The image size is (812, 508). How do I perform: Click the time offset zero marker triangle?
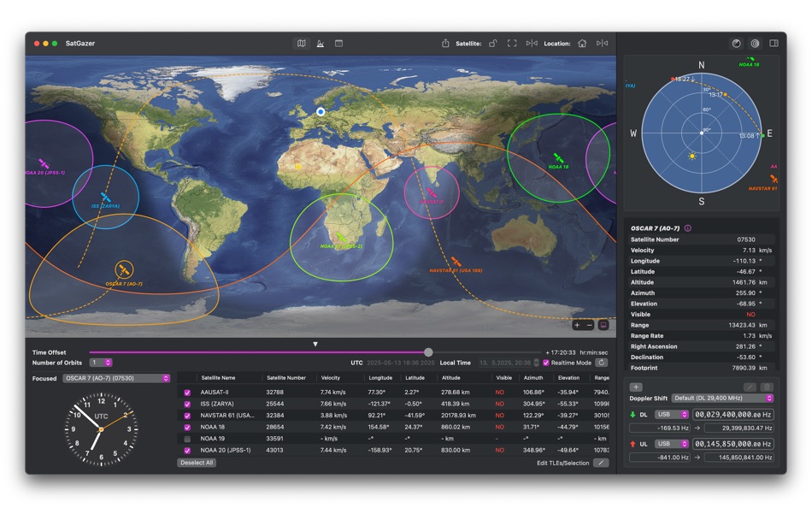315,344
